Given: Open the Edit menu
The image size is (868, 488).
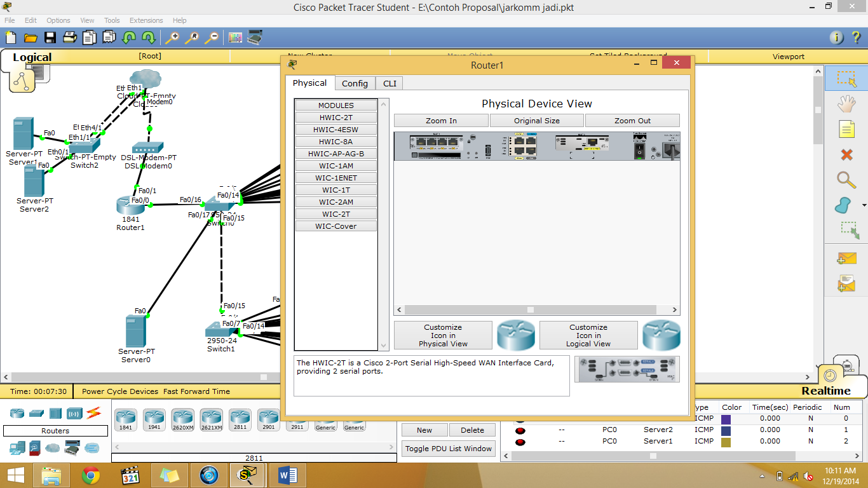Looking at the screenshot, I should tap(31, 20).
